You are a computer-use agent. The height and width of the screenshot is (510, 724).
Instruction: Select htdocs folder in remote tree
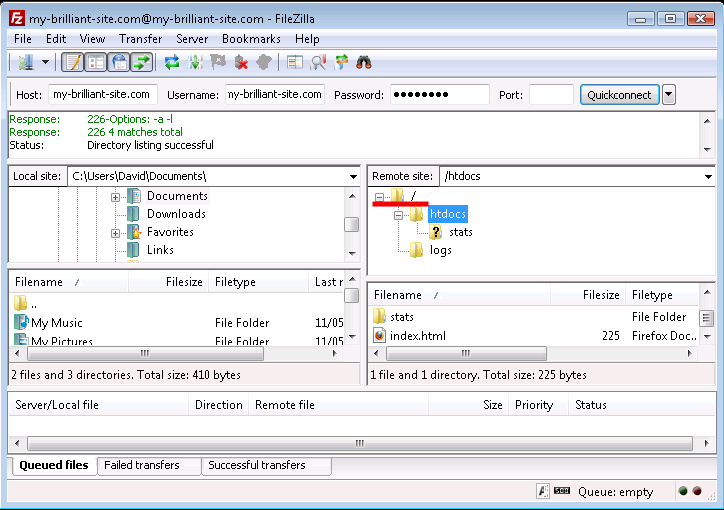447,214
